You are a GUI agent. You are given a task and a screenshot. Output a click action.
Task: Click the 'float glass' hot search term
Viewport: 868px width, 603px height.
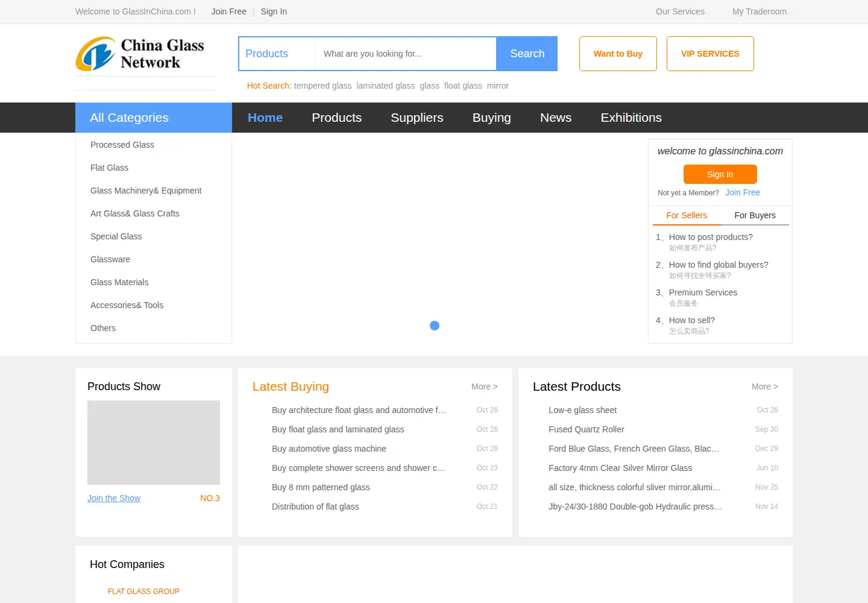[463, 86]
